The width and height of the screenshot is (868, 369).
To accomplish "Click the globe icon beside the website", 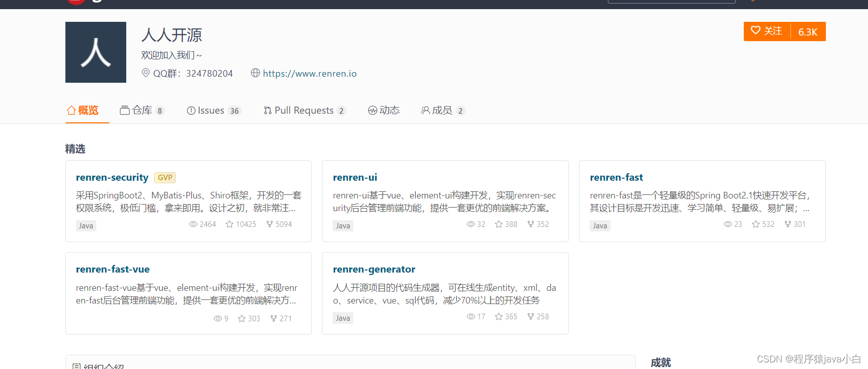I will 256,73.
